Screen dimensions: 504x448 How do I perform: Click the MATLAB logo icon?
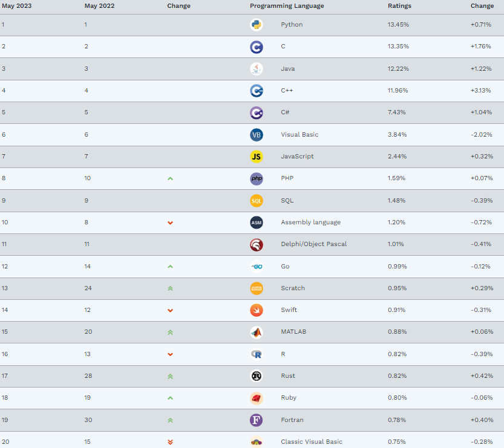(x=256, y=332)
